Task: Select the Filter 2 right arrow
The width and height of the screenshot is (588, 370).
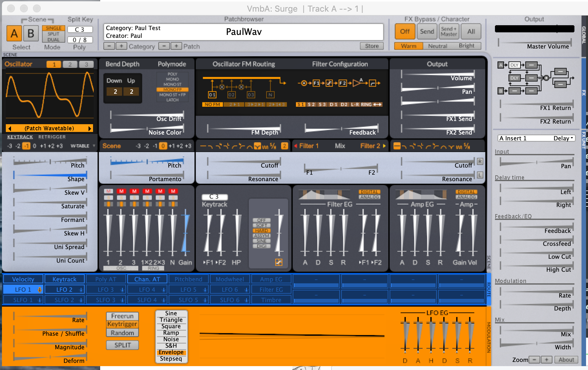Action: [384, 146]
